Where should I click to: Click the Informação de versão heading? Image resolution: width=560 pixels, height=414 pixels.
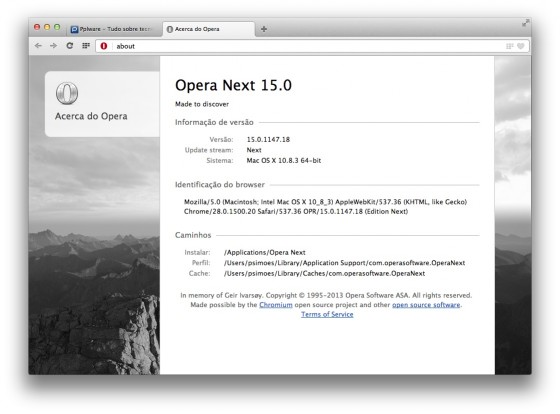tap(214, 122)
